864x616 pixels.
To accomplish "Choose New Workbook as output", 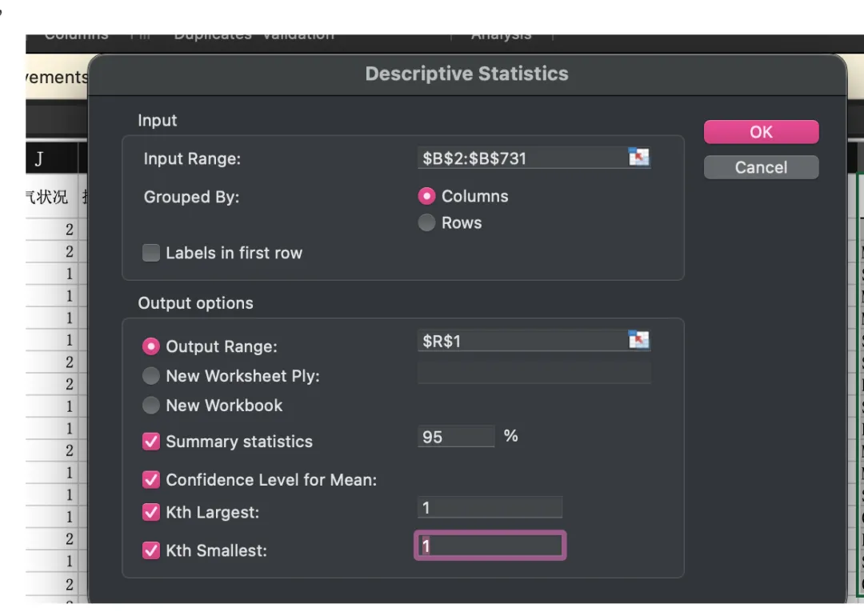I will 151,406.
